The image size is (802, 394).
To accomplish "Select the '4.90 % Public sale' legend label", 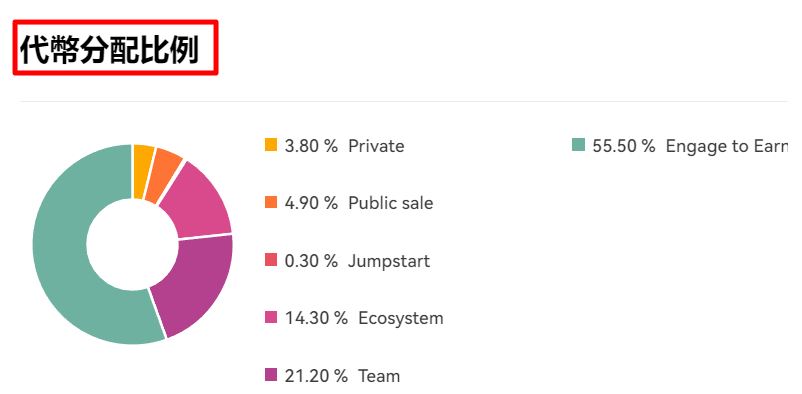I will click(x=359, y=203).
